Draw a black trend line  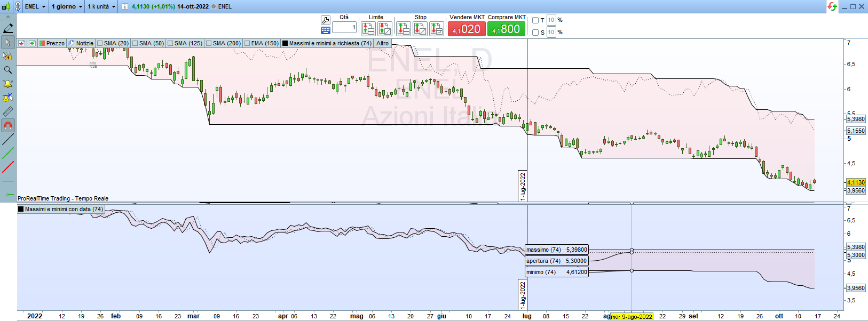[8, 140]
